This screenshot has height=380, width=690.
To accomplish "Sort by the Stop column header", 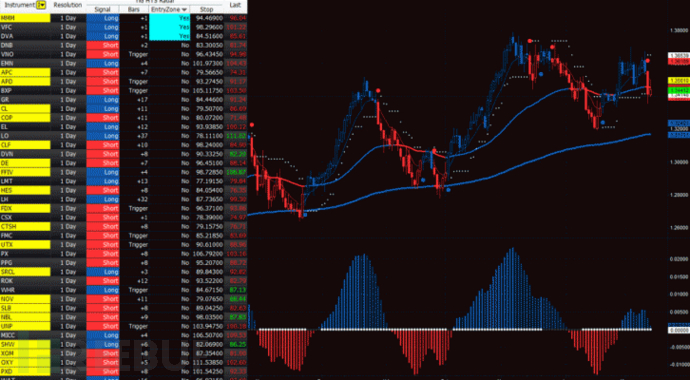I will point(206,9).
